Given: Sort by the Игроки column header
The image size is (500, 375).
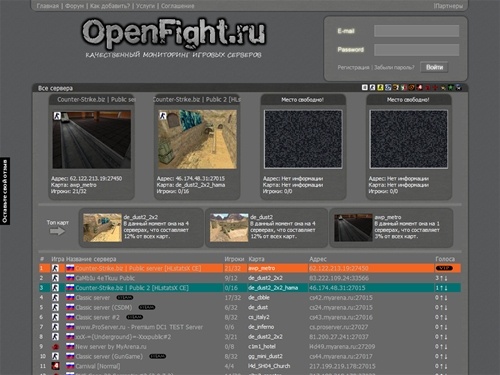Looking at the screenshot, I should click(x=234, y=259).
